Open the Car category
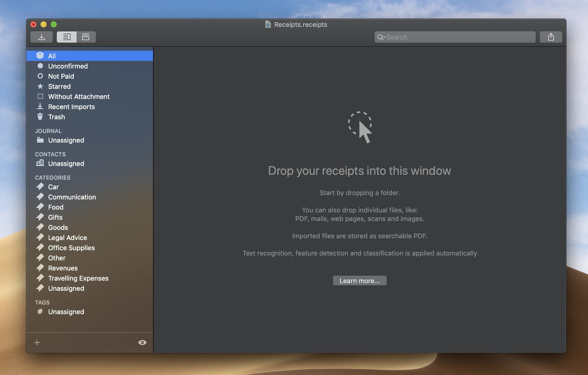 53,187
